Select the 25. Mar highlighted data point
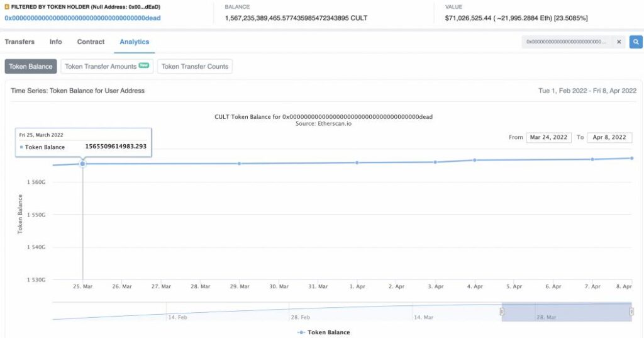The image size is (644, 338). [x=82, y=164]
